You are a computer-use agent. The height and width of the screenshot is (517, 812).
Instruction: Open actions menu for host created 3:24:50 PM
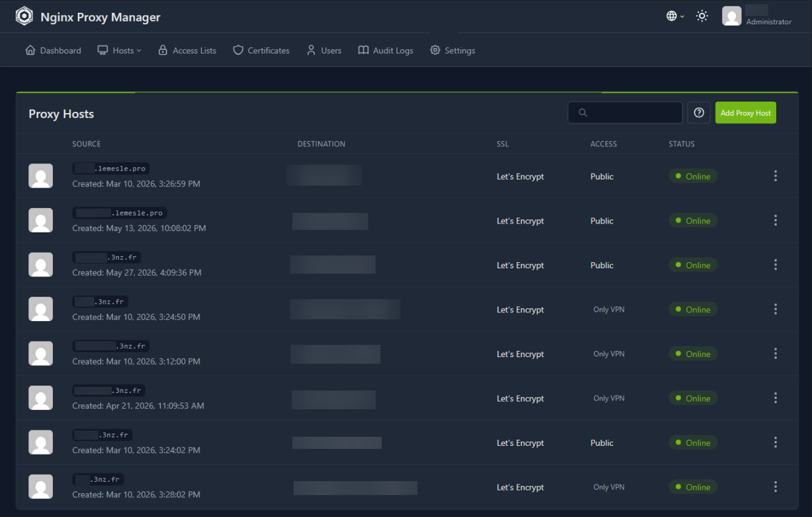click(776, 309)
